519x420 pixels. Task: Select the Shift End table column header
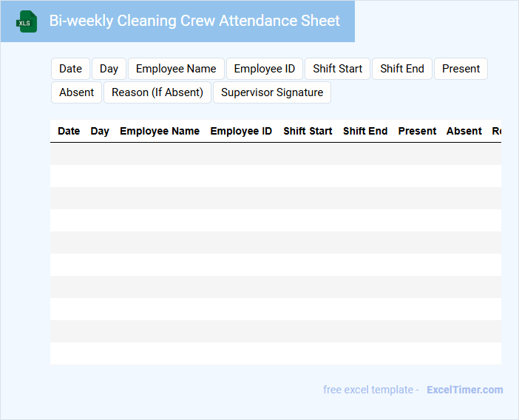(x=365, y=131)
